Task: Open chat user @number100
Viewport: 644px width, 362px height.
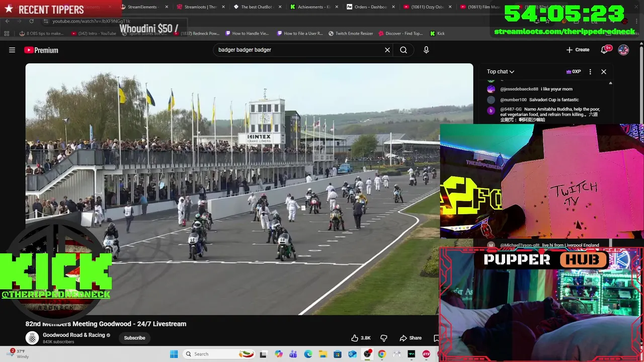Action: 513,100
